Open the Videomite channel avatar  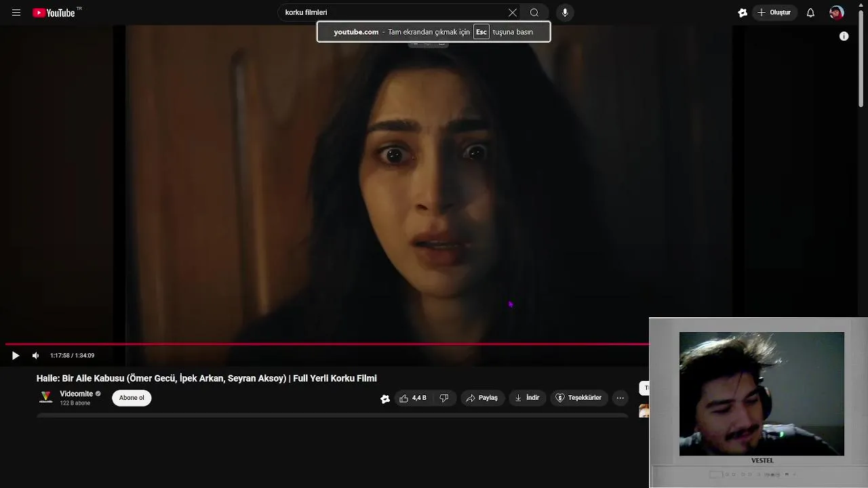45,398
